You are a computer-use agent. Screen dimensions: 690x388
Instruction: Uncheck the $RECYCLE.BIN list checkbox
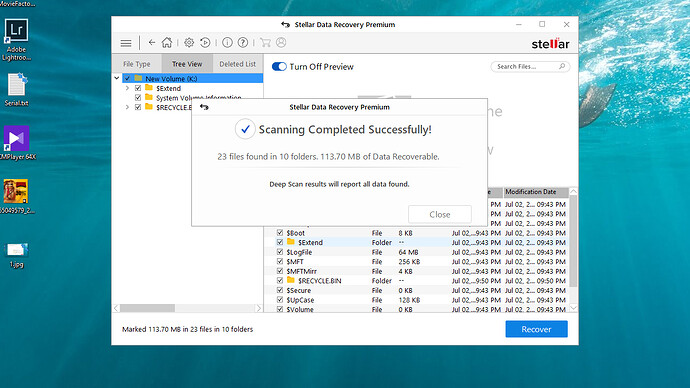pyautogui.click(x=280, y=280)
